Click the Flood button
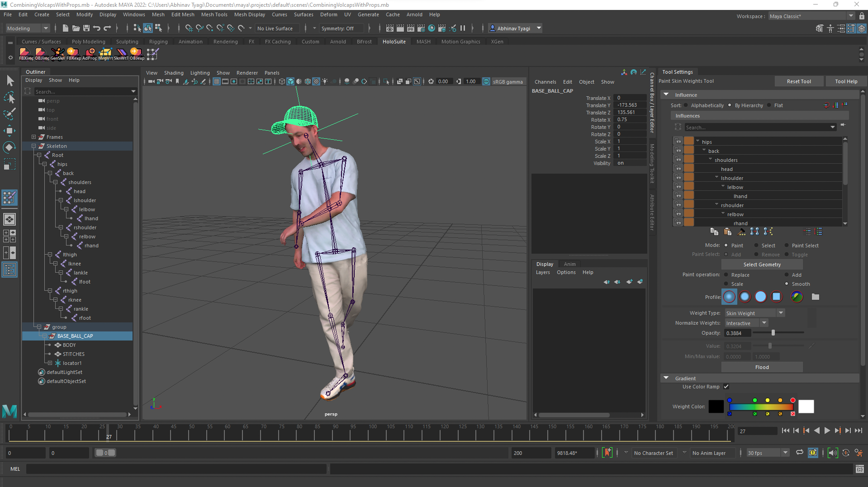The image size is (868, 487). point(762,368)
